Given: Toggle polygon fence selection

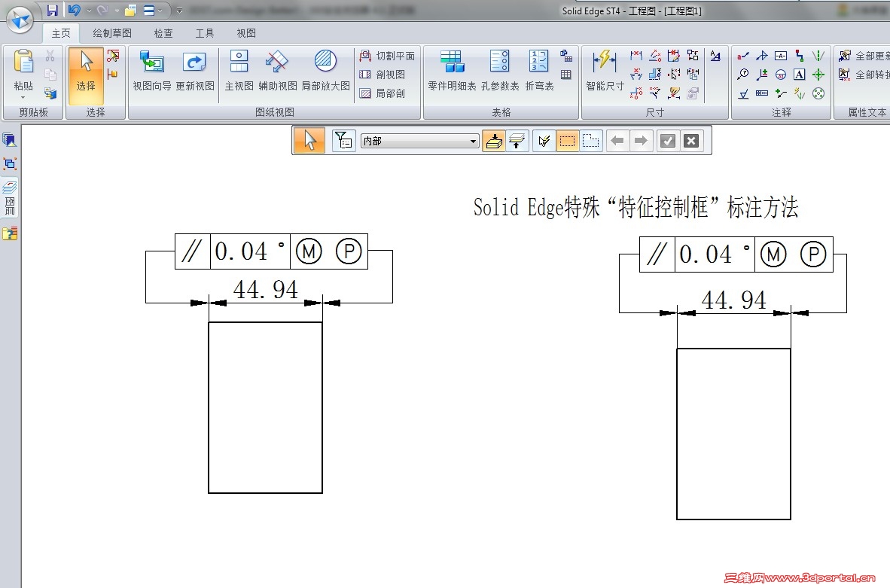Looking at the screenshot, I should point(590,140).
